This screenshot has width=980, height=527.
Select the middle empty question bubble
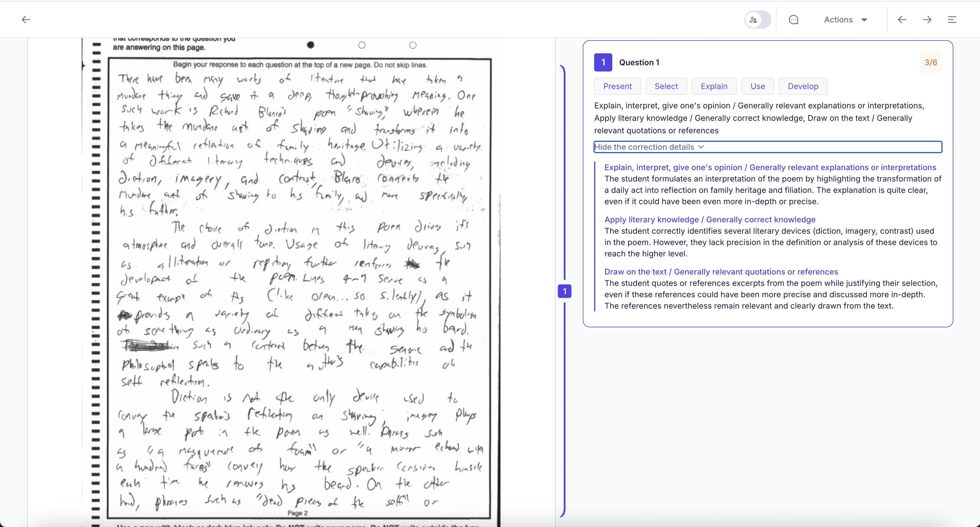362,45
